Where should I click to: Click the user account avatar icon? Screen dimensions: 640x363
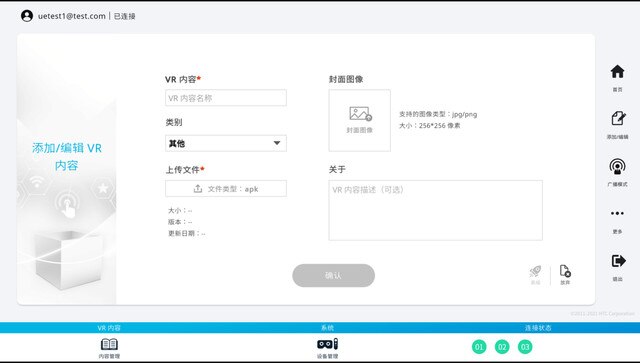(27, 16)
